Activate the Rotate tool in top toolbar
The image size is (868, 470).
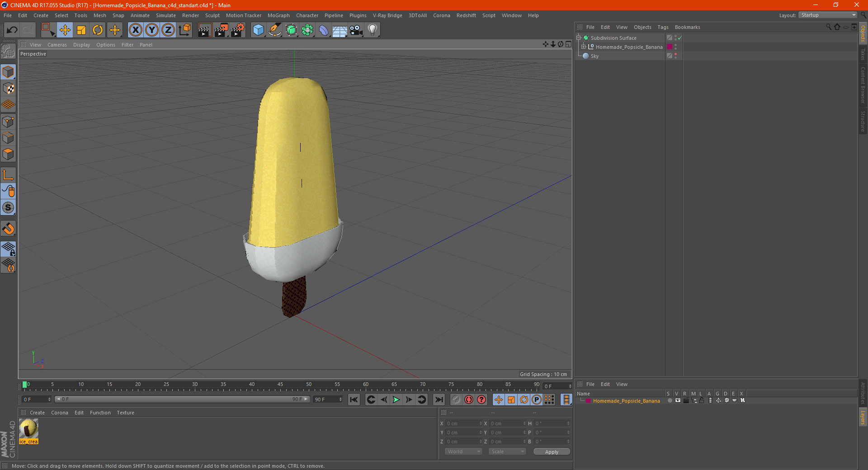(98, 30)
